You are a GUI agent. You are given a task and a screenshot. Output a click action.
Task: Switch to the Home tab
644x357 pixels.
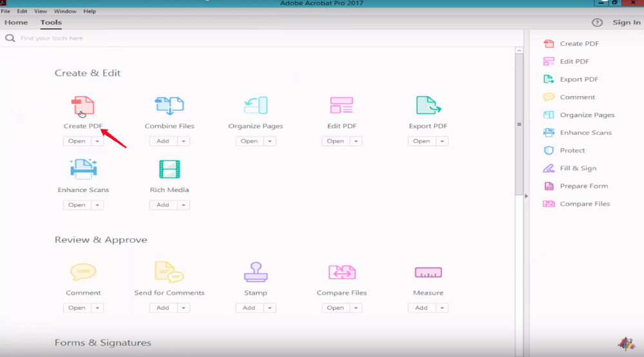(x=16, y=23)
